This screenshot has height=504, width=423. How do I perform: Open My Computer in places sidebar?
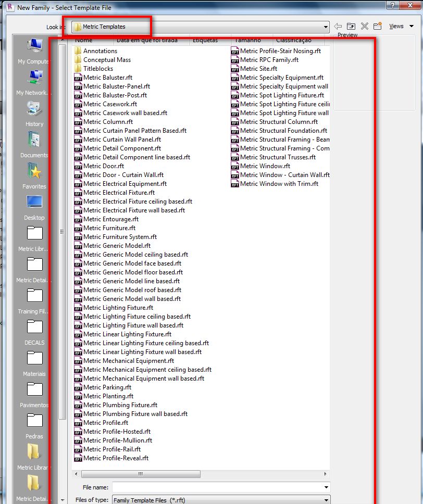34,52
